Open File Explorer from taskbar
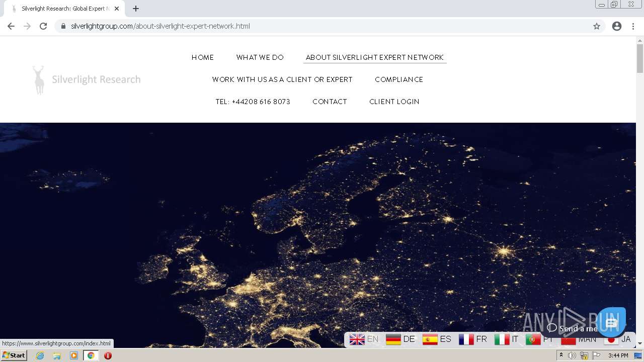Viewport: 644px width, 362px height. pos(57,355)
